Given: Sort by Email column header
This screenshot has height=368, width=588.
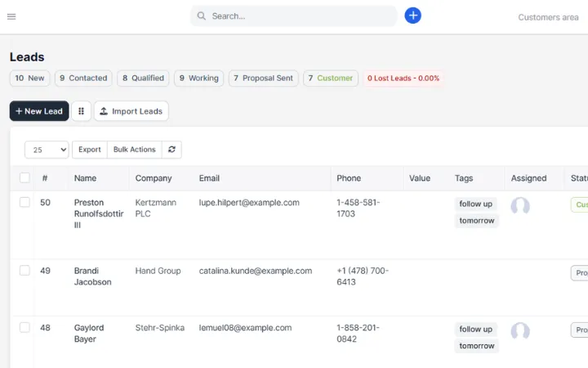Looking at the screenshot, I should pos(209,178).
